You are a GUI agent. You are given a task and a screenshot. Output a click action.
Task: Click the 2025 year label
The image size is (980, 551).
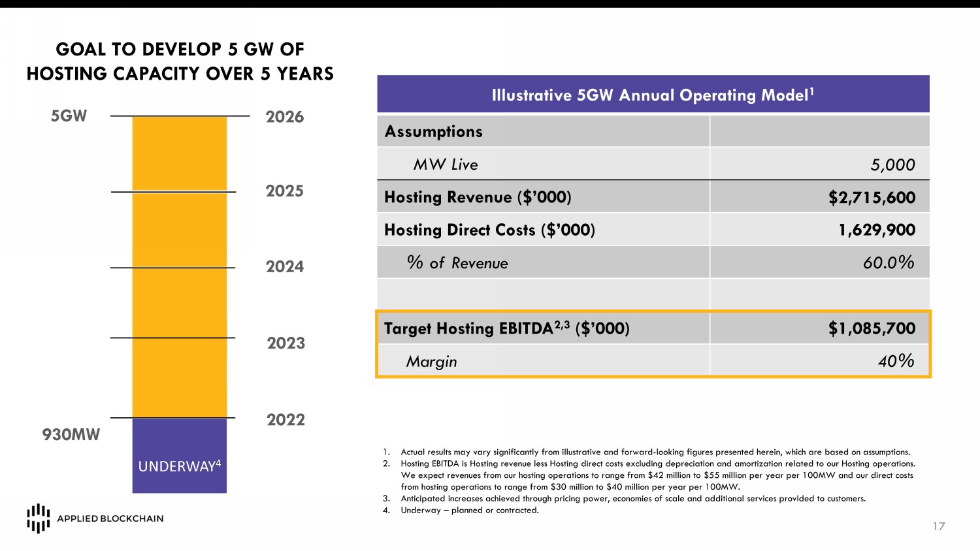pyautogui.click(x=284, y=191)
